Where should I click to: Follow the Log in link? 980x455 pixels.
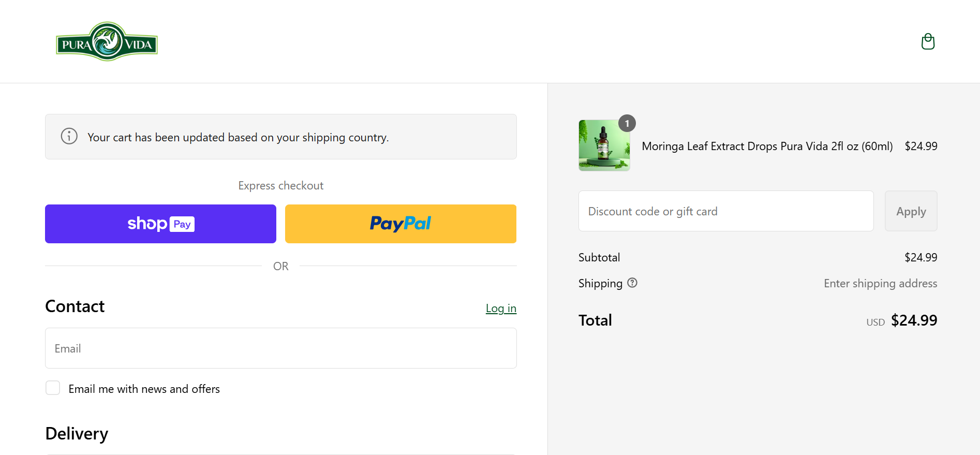[x=501, y=309]
